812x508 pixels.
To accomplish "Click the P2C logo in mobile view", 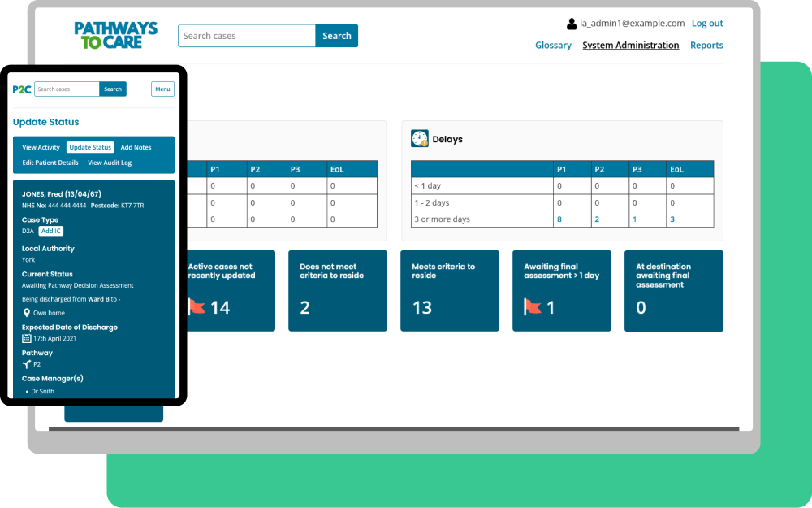I will (x=22, y=89).
